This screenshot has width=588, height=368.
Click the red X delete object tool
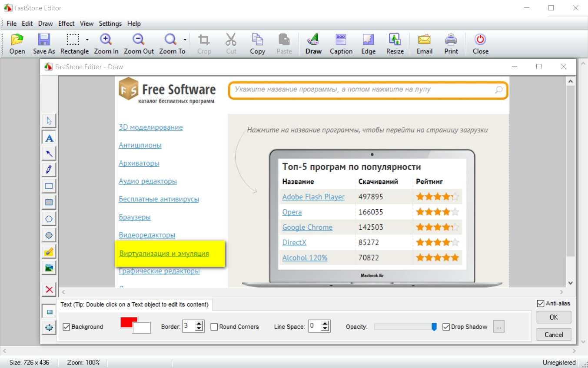click(49, 289)
